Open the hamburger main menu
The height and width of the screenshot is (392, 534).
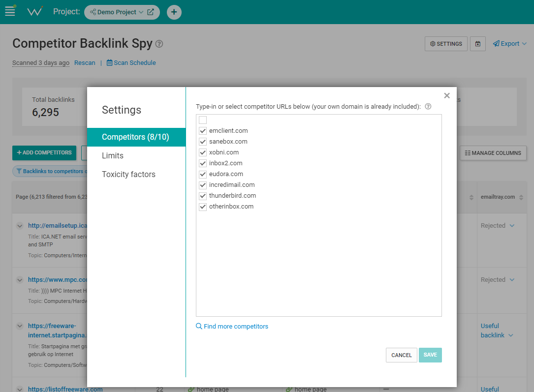pyautogui.click(x=10, y=11)
